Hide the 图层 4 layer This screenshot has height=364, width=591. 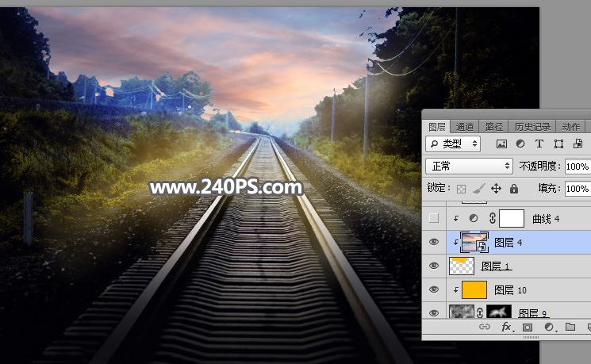pos(433,243)
